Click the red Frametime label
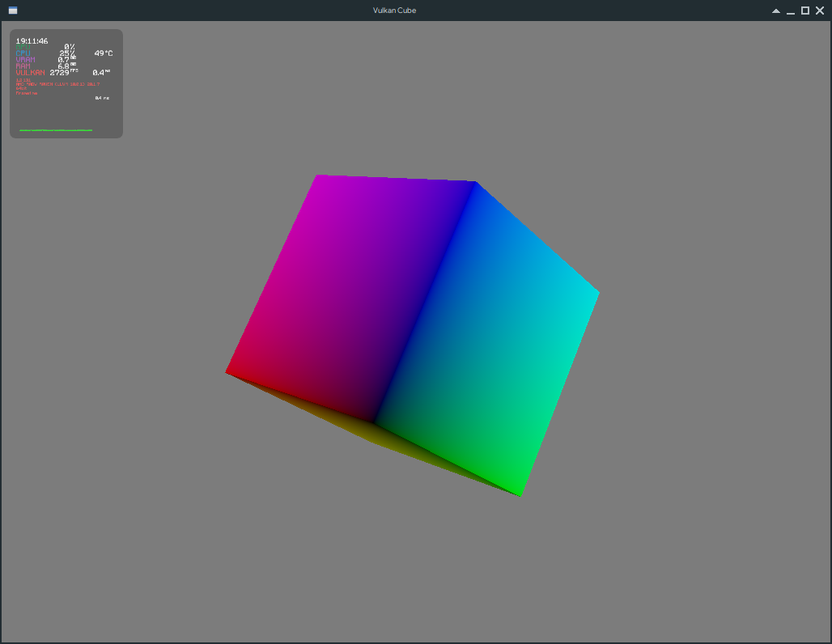Screen dimensions: 832x644 (x=27, y=93)
